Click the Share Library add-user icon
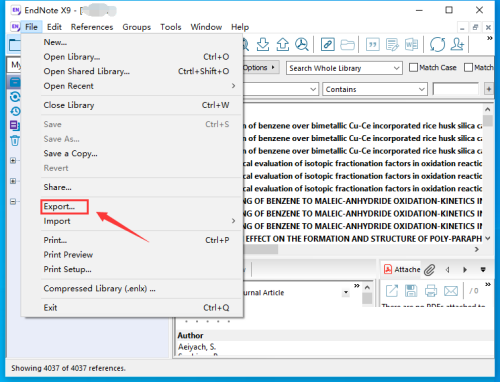500x382 pixels. point(457,44)
